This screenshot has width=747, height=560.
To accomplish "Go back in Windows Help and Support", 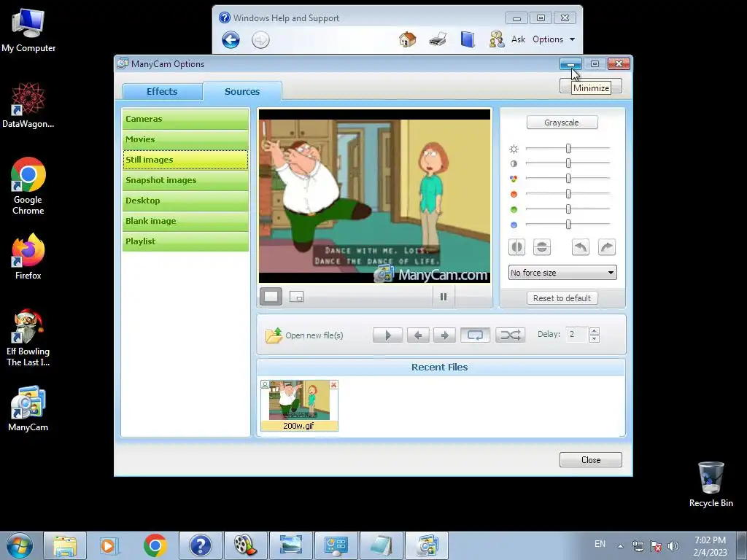I will tap(231, 39).
